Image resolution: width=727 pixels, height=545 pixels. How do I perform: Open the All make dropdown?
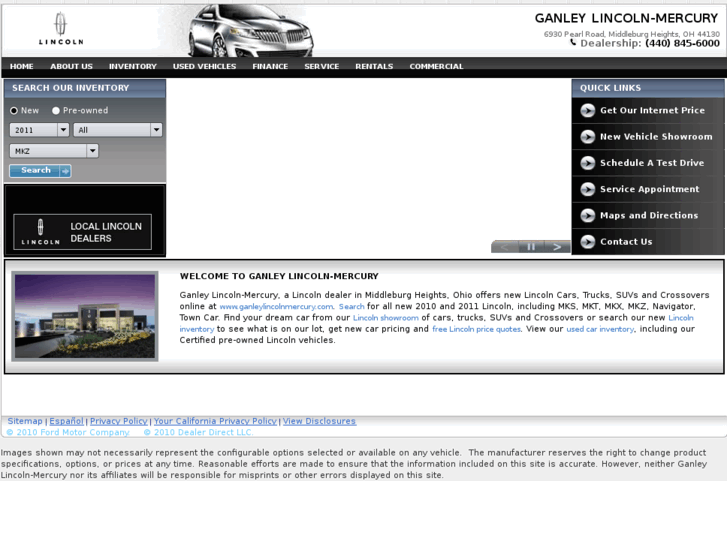coord(118,130)
